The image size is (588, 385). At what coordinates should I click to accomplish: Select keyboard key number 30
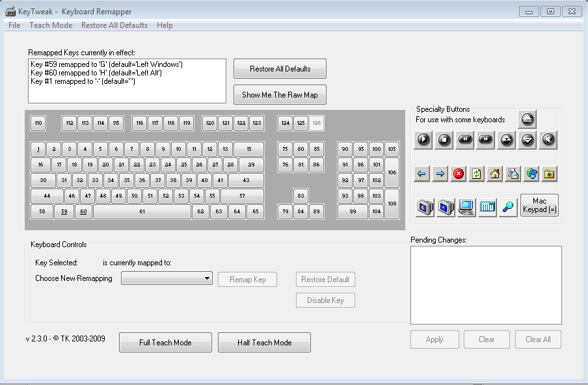[43, 180]
